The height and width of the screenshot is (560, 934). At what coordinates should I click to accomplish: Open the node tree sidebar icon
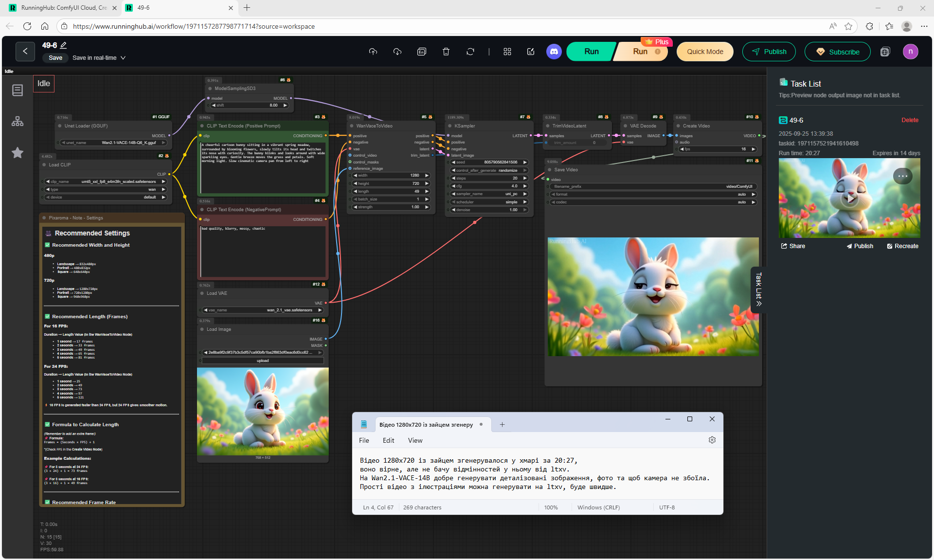click(18, 121)
